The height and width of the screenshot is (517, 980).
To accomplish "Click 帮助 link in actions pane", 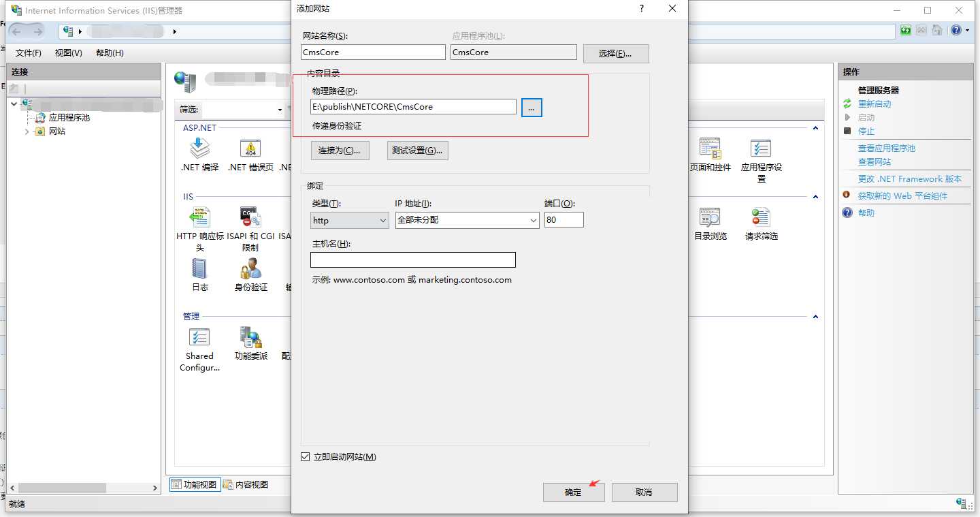I will click(866, 213).
